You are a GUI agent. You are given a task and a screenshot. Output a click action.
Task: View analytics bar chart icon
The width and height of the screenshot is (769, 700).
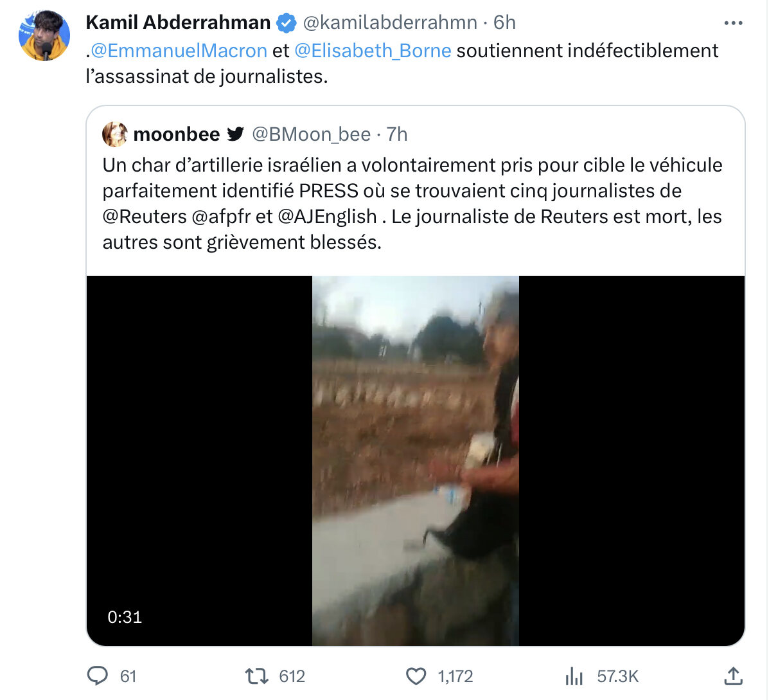tap(574, 676)
